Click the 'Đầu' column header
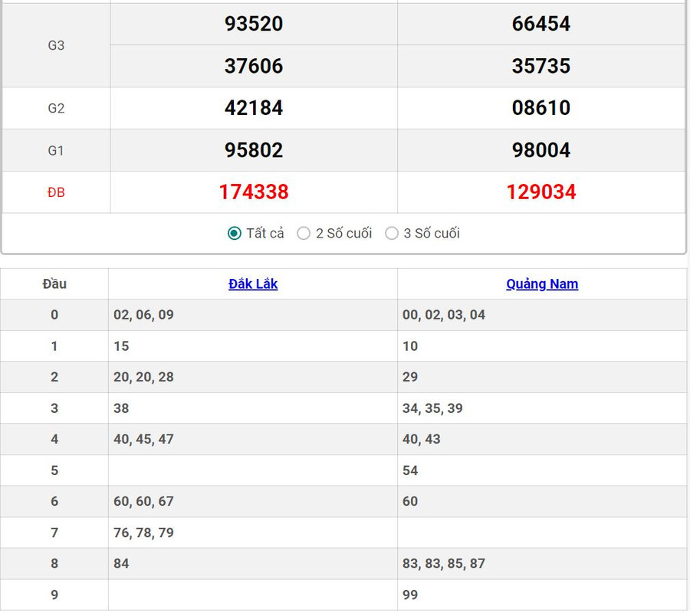Image resolution: width=690 pixels, height=616 pixels. coord(54,284)
